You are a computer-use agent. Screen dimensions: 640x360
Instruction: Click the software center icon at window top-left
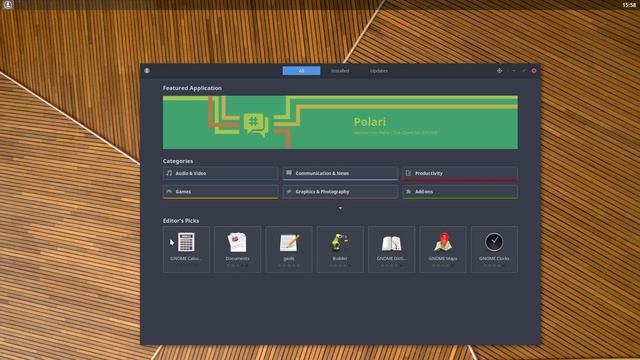(x=147, y=71)
